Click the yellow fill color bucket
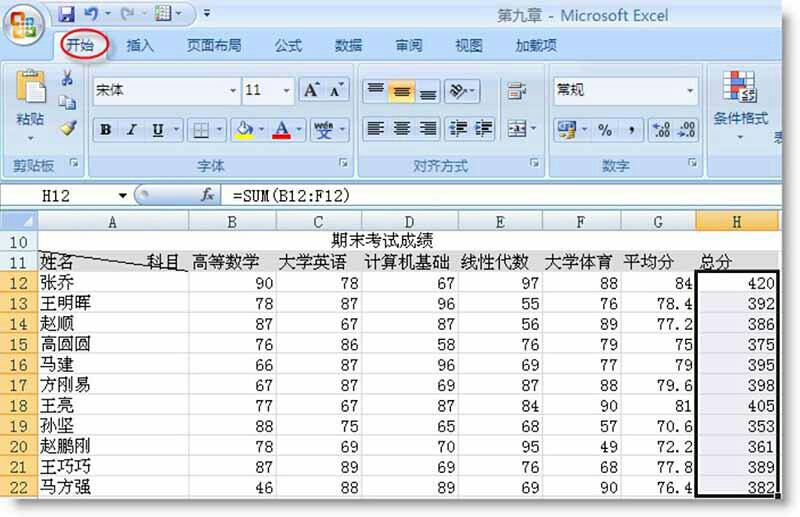 pos(242,130)
